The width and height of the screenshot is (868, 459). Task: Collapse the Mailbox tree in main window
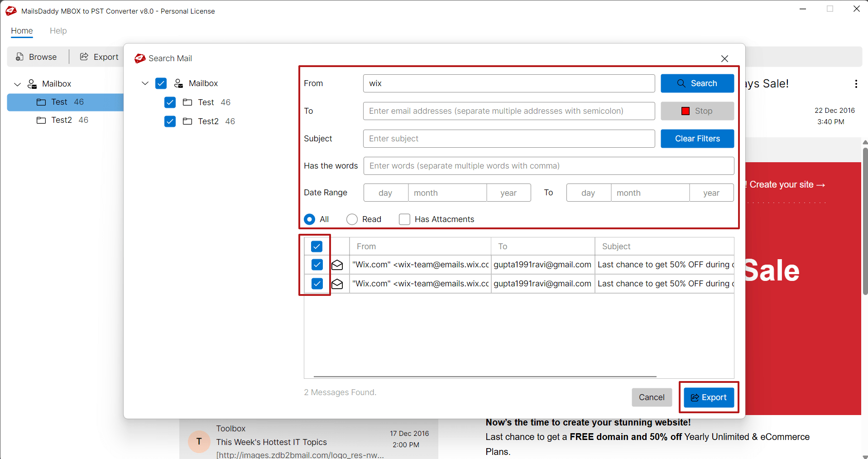(x=18, y=84)
